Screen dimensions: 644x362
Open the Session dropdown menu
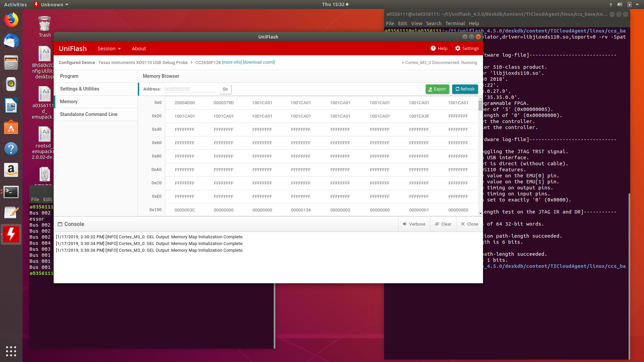click(x=109, y=49)
